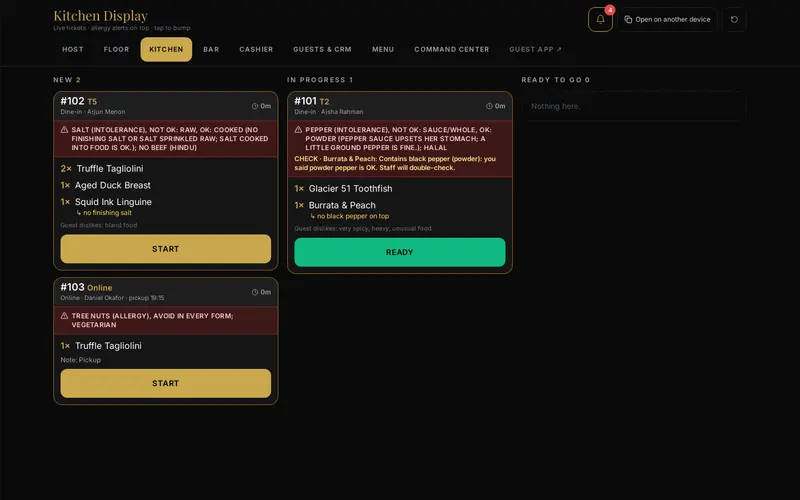800x500 pixels.
Task: Click the CHECK Burrata & Peach warning text
Action: (395, 163)
